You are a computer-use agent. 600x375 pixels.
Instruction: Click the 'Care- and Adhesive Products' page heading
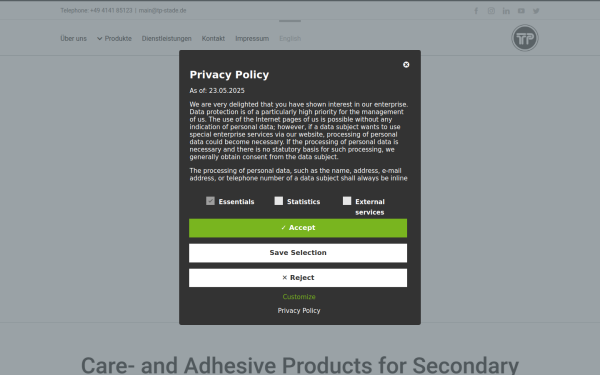click(x=300, y=365)
